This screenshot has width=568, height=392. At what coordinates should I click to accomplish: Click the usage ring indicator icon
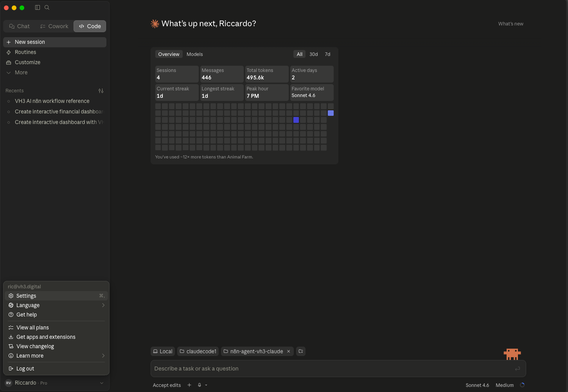(522, 385)
